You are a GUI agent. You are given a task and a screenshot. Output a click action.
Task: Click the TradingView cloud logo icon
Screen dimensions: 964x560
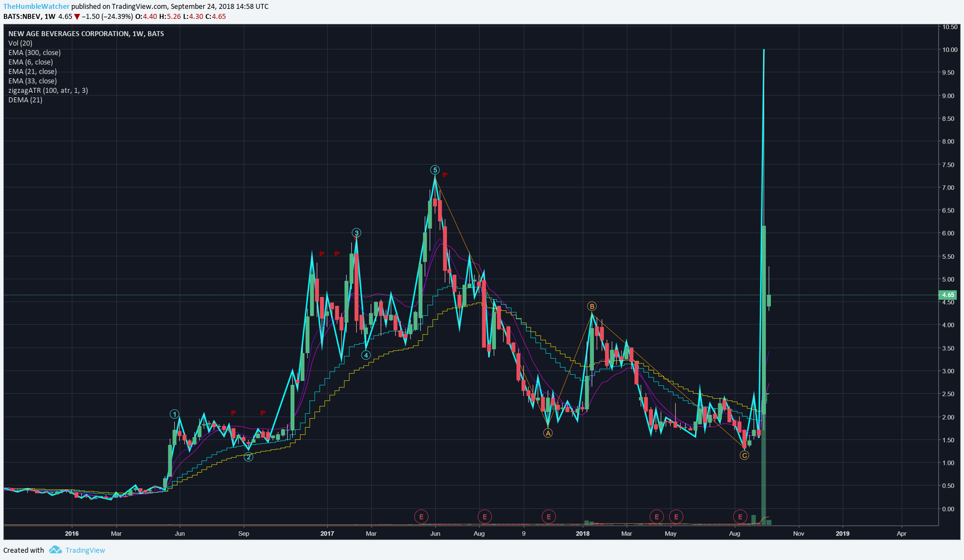[x=55, y=550]
